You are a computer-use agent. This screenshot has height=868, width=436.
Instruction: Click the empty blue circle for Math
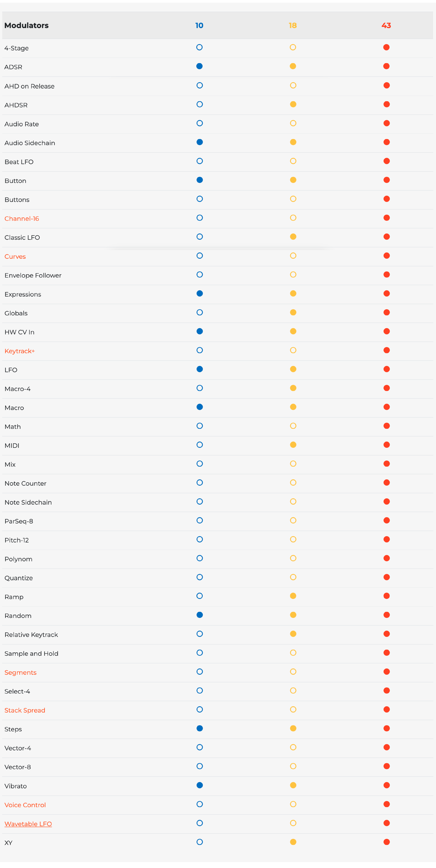pos(200,426)
